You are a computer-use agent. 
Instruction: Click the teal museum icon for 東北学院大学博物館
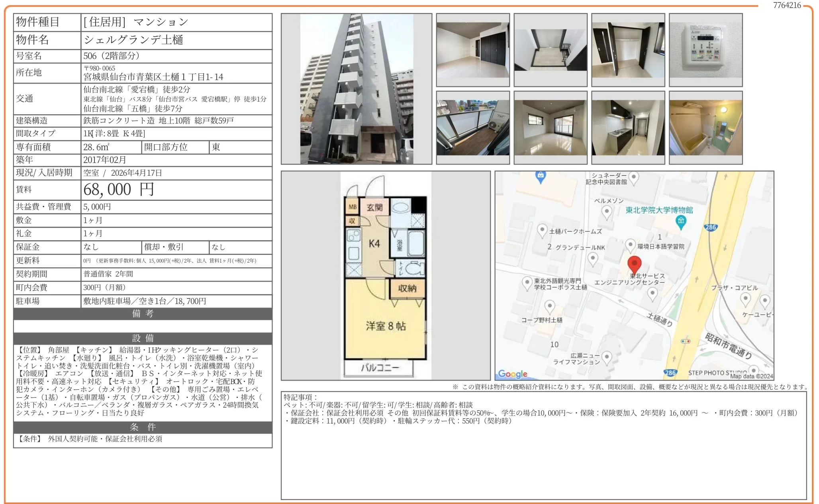(x=681, y=222)
